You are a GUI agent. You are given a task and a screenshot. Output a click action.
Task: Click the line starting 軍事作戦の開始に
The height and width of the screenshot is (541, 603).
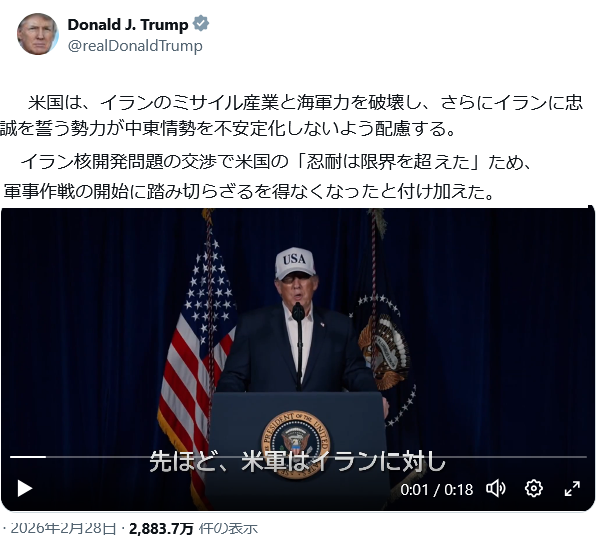tap(249, 191)
